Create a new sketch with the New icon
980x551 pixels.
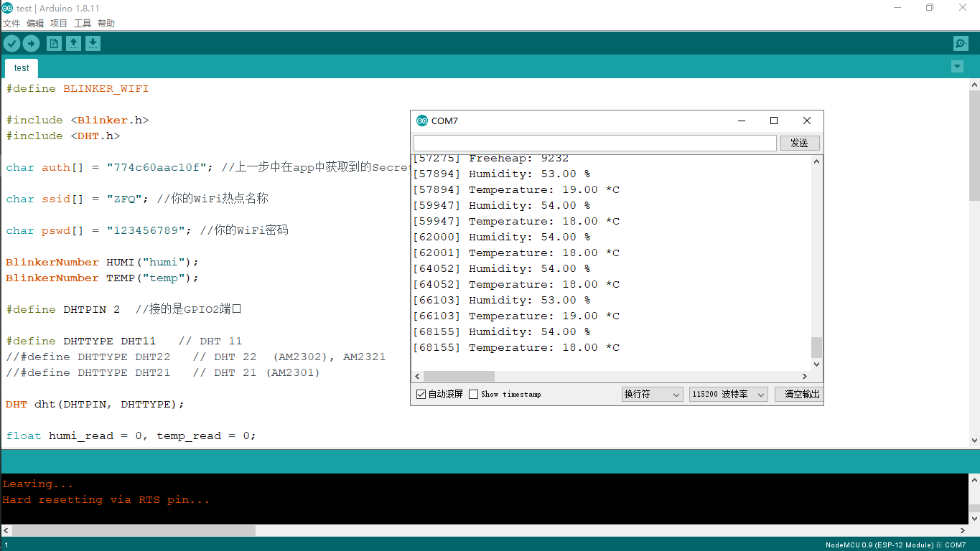point(54,44)
